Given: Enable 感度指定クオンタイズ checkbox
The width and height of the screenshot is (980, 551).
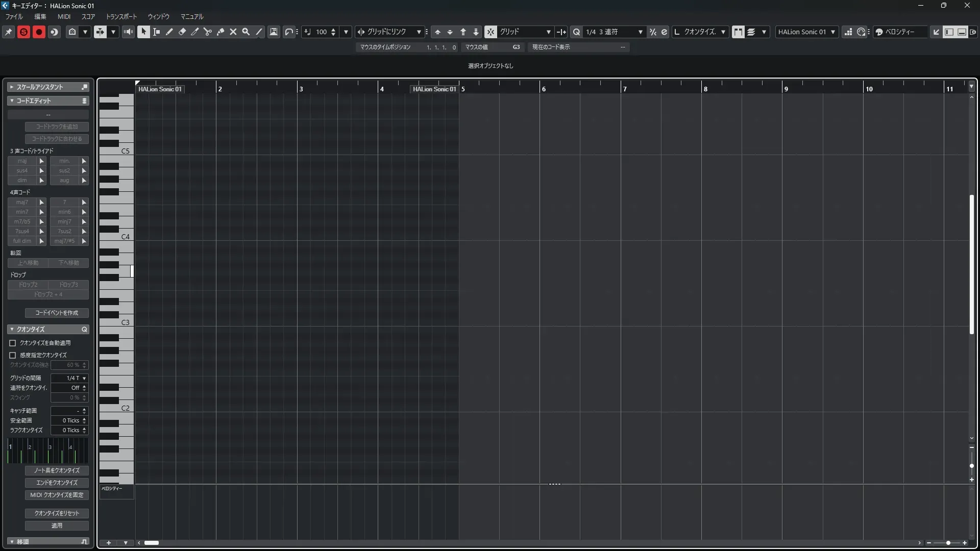Looking at the screenshot, I should click(13, 355).
